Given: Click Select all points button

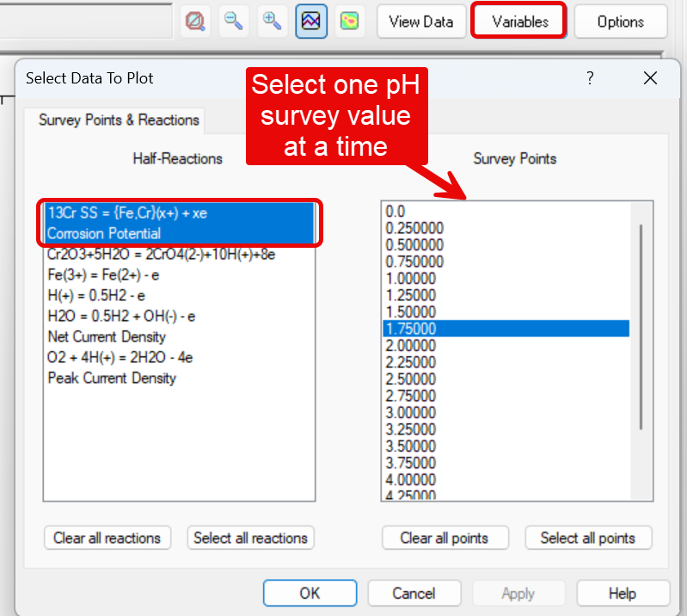Looking at the screenshot, I should coord(588,538).
